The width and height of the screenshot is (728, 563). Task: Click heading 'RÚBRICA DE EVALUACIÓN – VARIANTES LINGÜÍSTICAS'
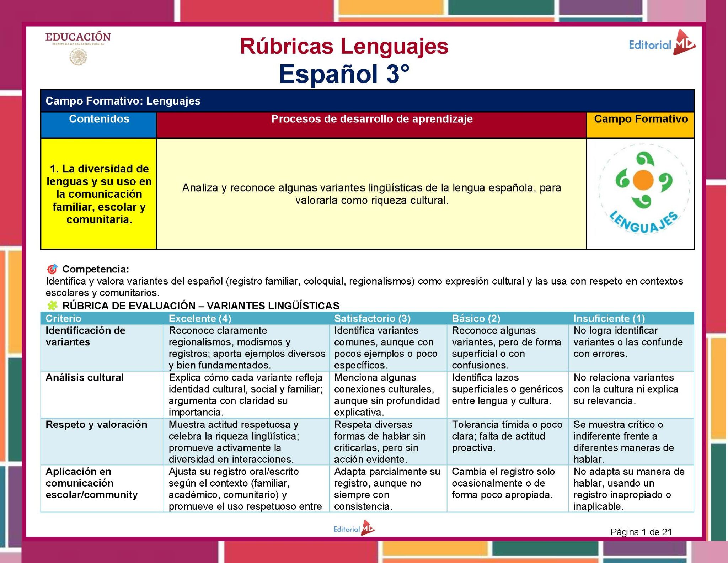201,306
